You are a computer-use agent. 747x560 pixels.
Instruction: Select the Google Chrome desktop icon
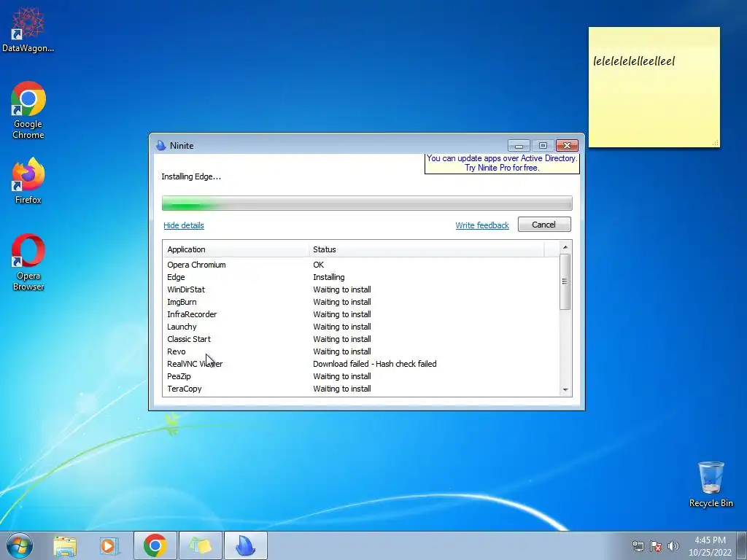pos(28,110)
